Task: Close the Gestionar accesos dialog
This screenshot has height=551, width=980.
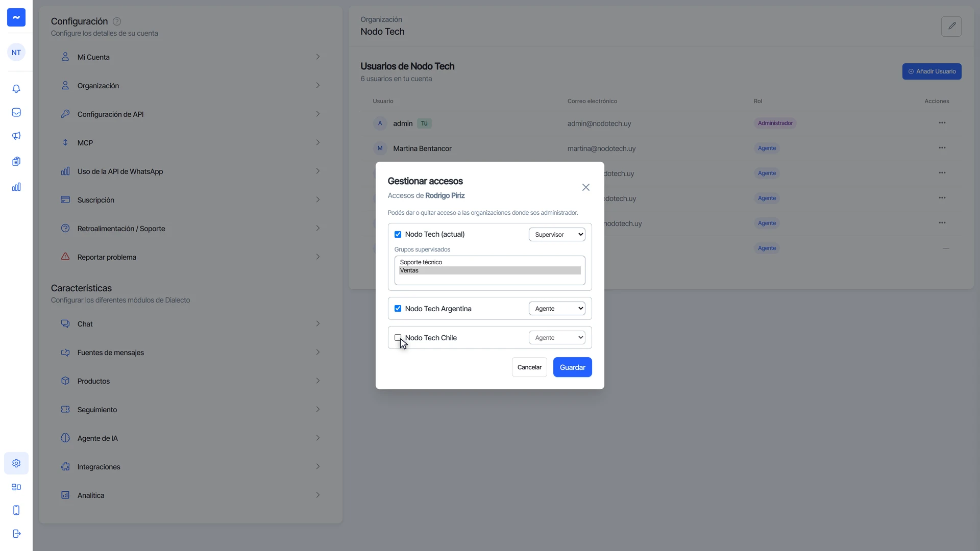Action: click(x=586, y=188)
